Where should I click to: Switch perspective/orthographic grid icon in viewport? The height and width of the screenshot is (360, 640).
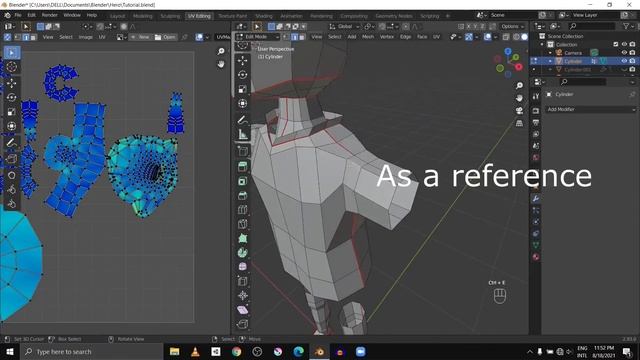click(x=519, y=123)
